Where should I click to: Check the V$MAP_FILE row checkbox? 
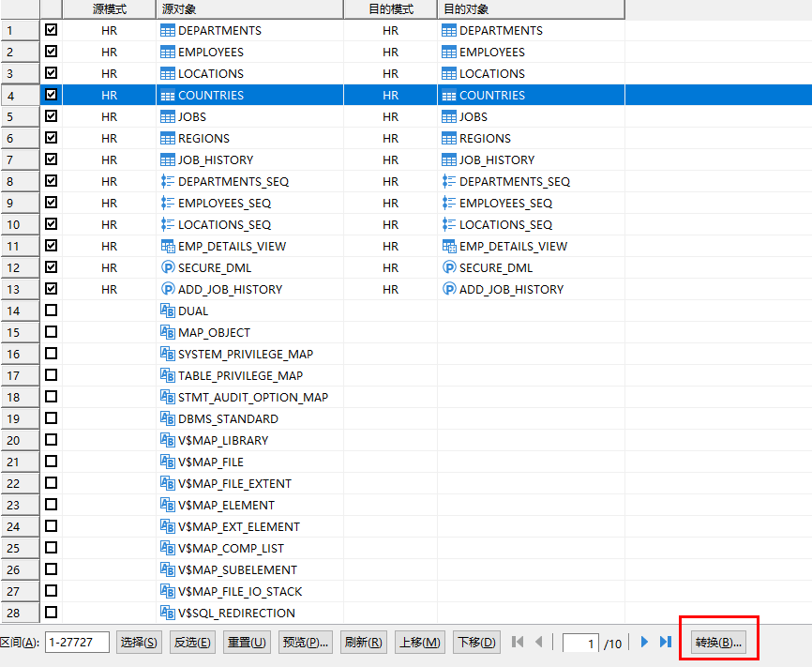pos(51,461)
